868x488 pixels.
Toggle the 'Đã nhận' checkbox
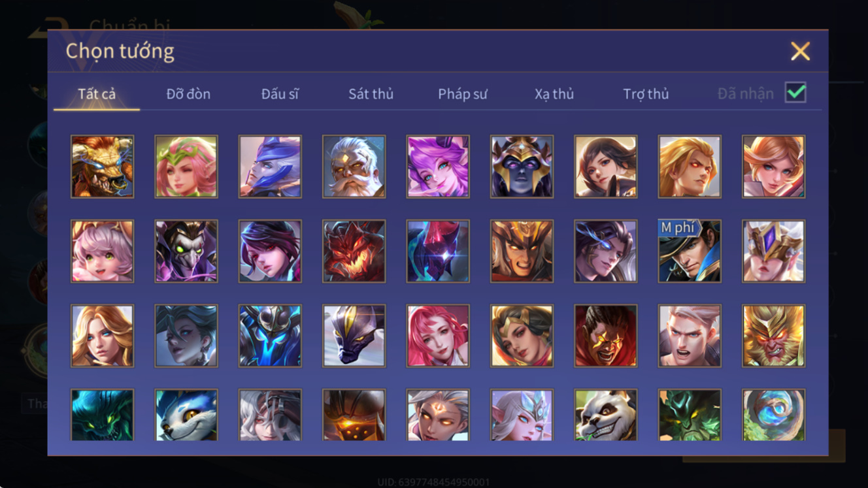(795, 93)
